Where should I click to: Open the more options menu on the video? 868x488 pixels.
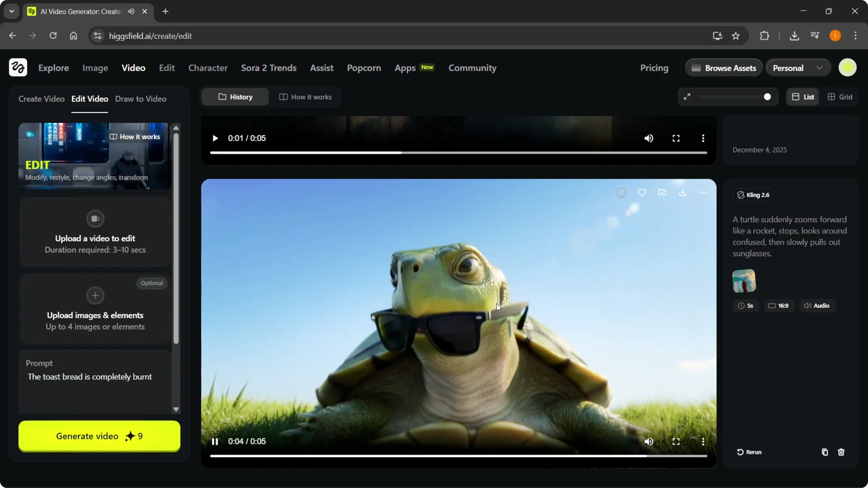pos(703,192)
